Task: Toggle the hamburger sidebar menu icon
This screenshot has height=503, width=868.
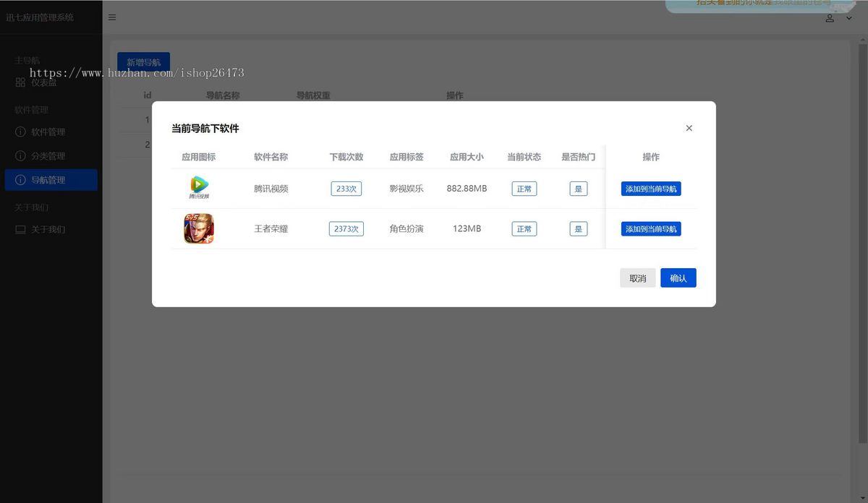Action: pos(112,17)
